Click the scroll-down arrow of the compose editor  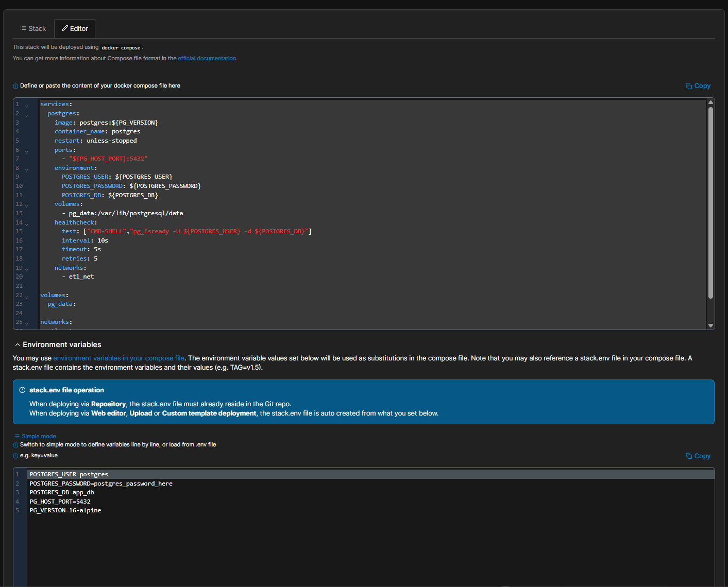pyautogui.click(x=710, y=325)
